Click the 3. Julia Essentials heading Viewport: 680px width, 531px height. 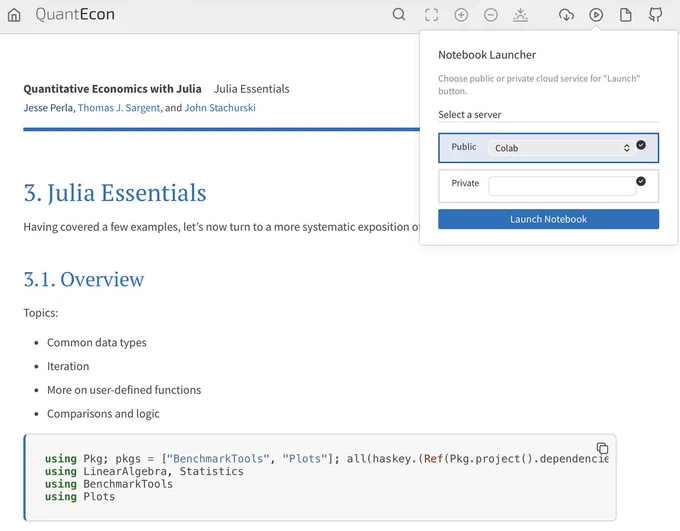[115, 193]
